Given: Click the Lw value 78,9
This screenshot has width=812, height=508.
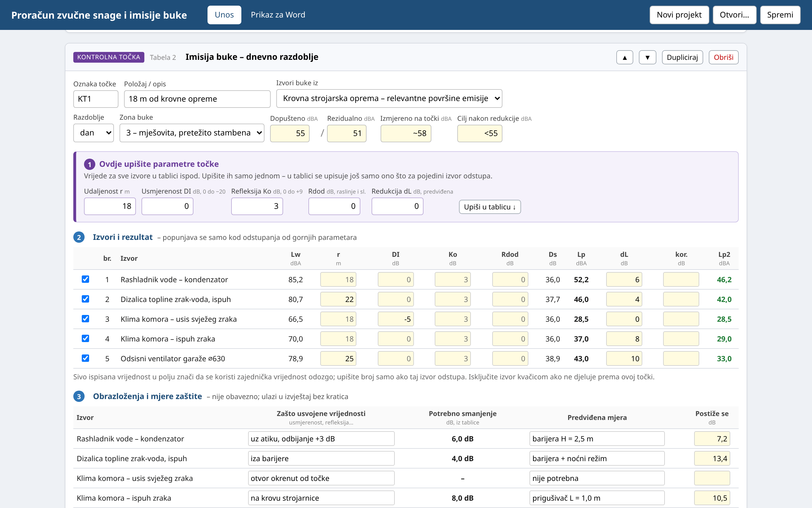Looking at the screenshot, I should 295,358.
